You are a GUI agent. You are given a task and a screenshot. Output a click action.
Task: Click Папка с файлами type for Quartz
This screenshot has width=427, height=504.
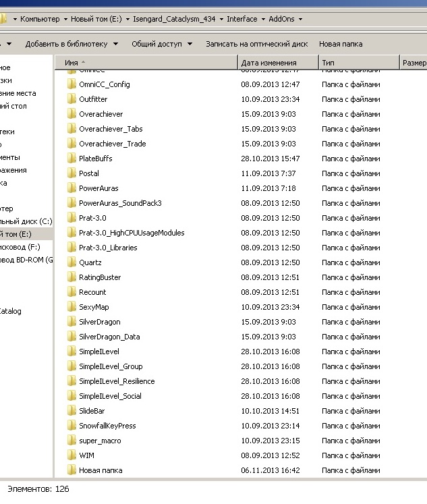[351, 262]
